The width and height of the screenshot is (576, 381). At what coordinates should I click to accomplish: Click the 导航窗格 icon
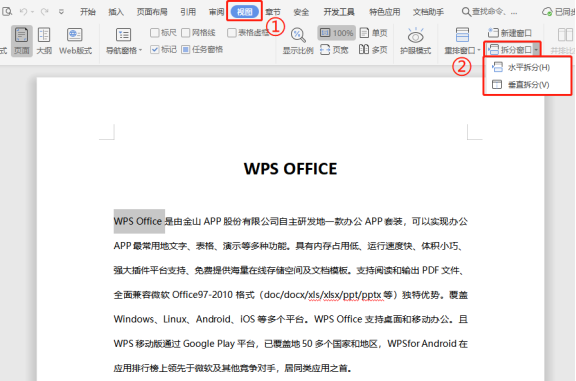click(123, 35)
